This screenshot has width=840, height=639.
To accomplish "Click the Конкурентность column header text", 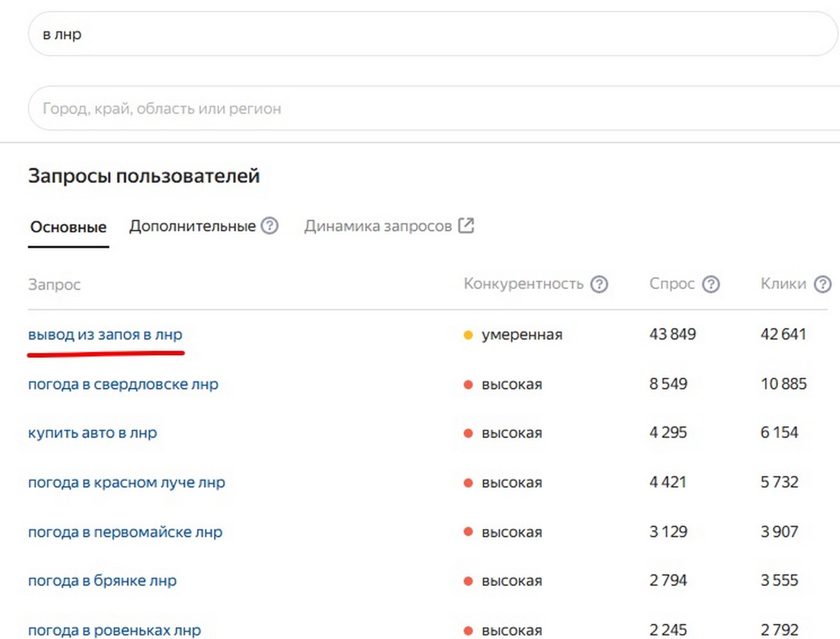I will (523, 284).
